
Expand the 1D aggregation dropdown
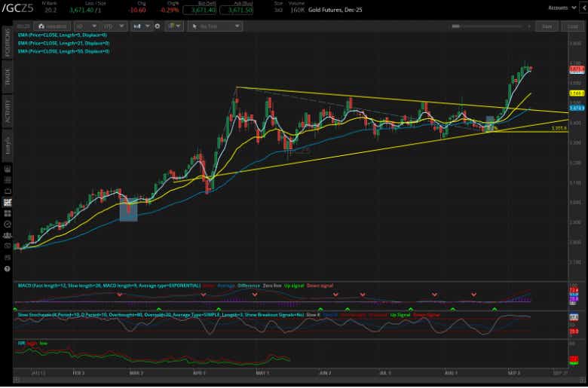86,26
